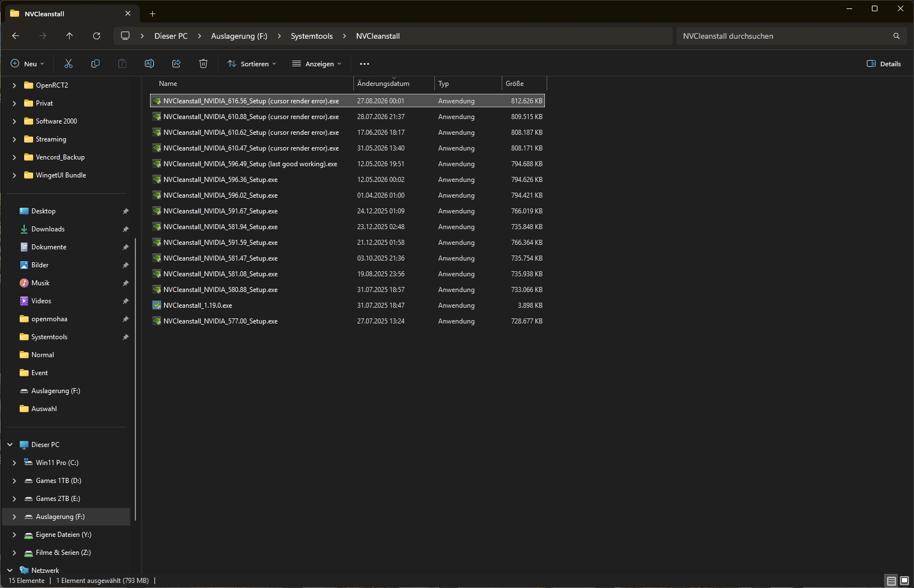Open Downloads in quick access
This screenshot has width=914, height=588.
tap(48, 229)
